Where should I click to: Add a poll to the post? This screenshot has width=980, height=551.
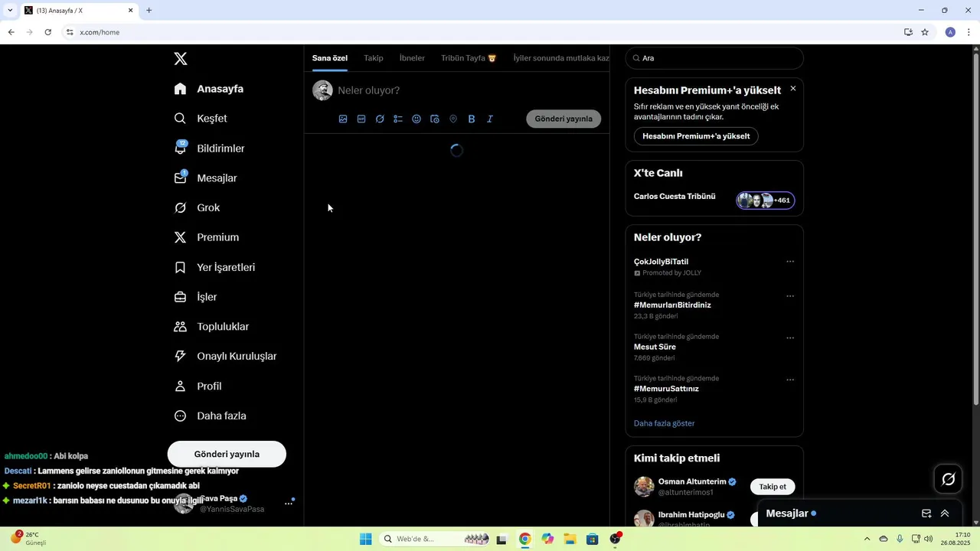(398, 119)
